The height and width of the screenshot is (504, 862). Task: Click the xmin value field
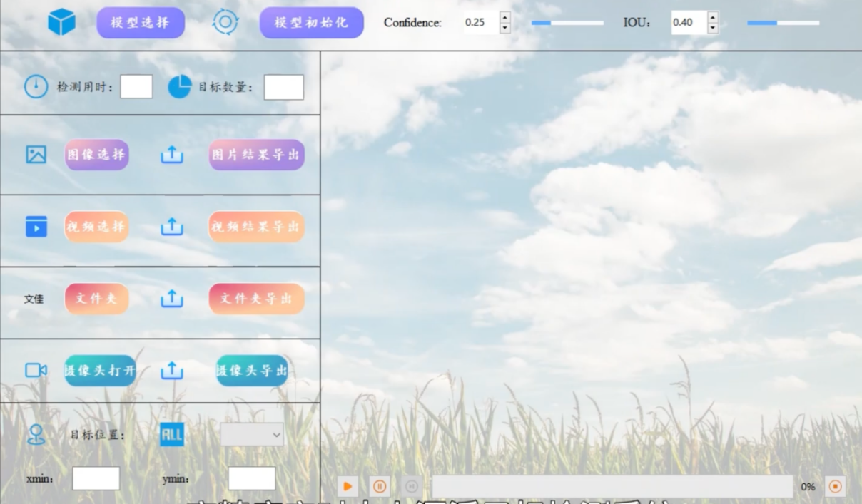coord(96,478)
